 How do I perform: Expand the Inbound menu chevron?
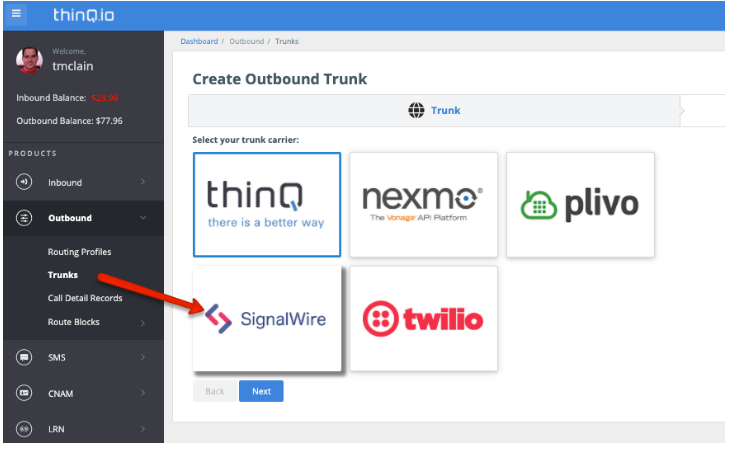tap(143, 182)
